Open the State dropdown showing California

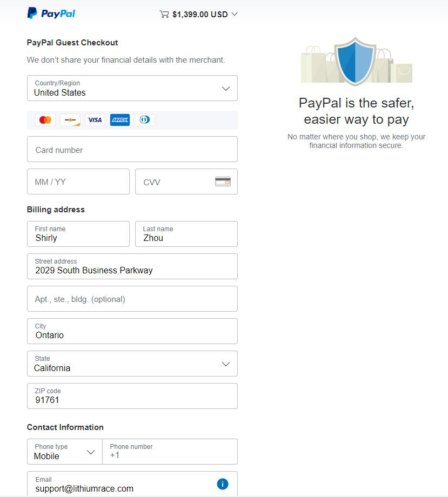pyautogui.click(x=132, y=364)
